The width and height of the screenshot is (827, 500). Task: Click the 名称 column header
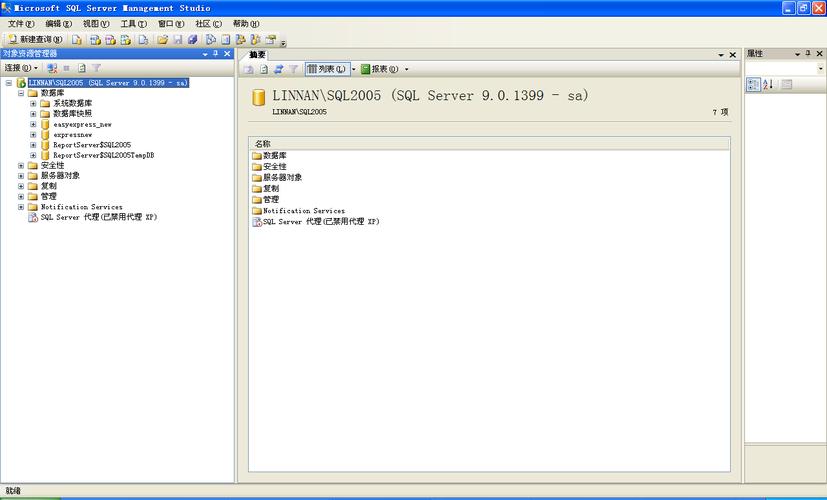(489, 143)
